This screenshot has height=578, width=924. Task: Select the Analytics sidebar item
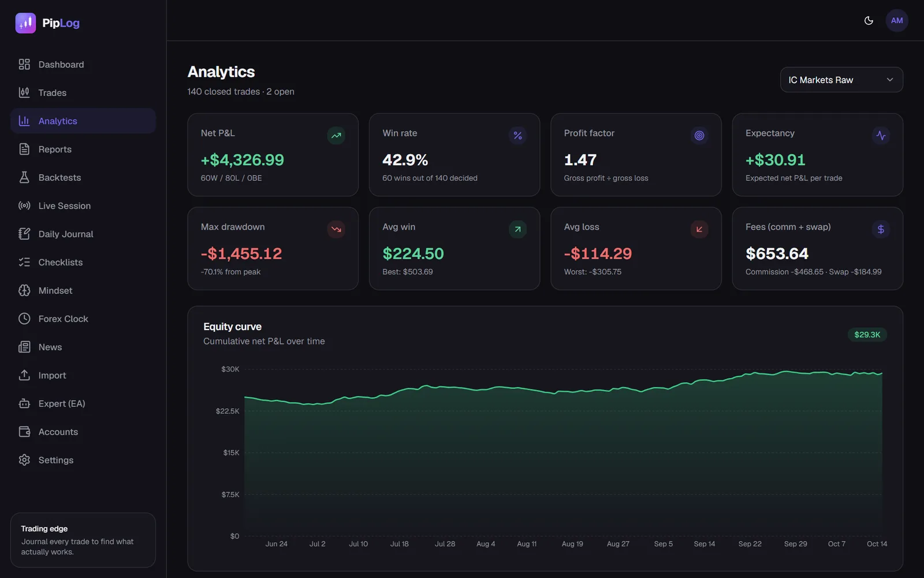83,121
